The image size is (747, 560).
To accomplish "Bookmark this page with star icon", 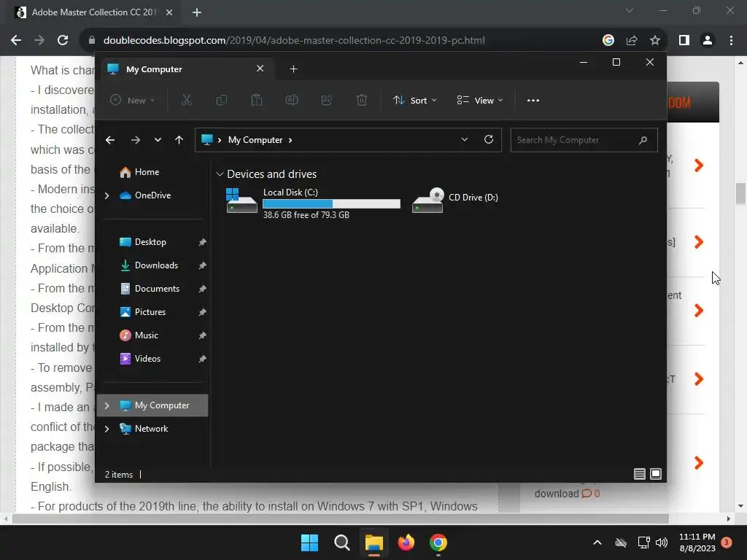I will pos(655,41).
